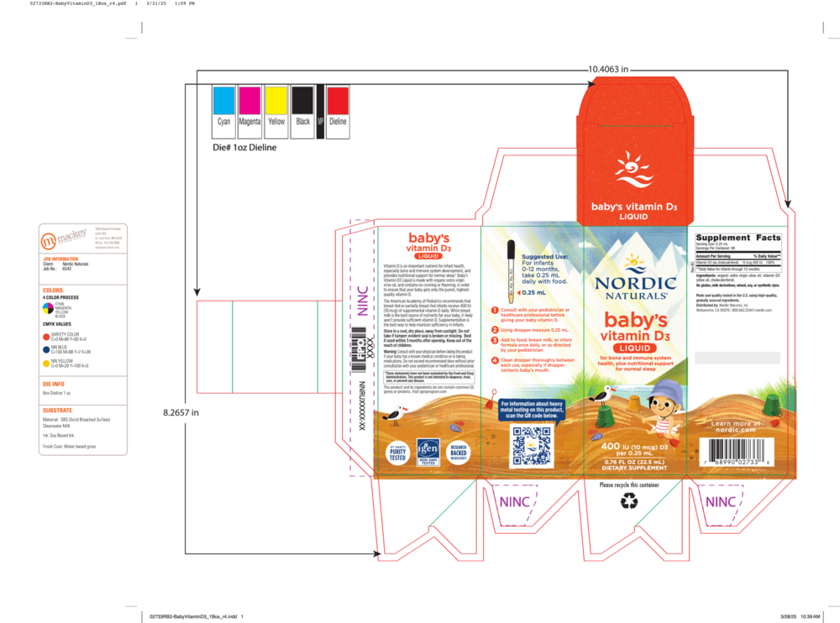Click the NN Yellow color chip

pyautogui.click(x=45, y=364)
